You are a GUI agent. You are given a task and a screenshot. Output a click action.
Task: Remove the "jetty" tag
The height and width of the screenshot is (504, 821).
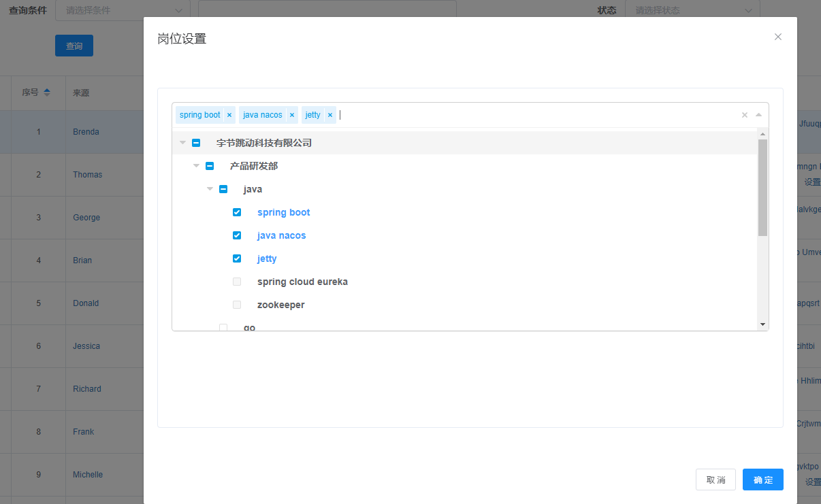330,114
